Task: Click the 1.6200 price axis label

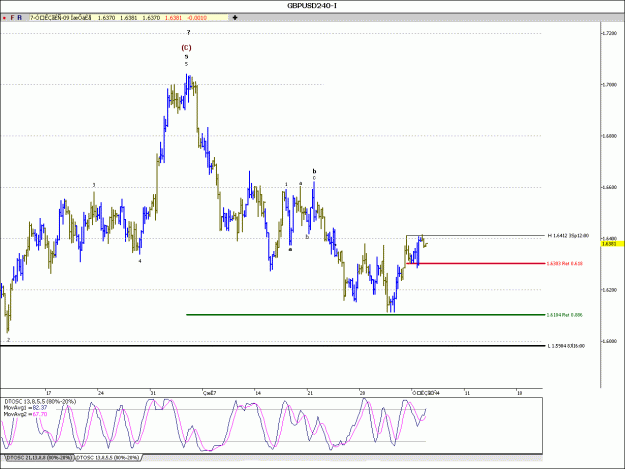Action: click(x=610, y=290)
